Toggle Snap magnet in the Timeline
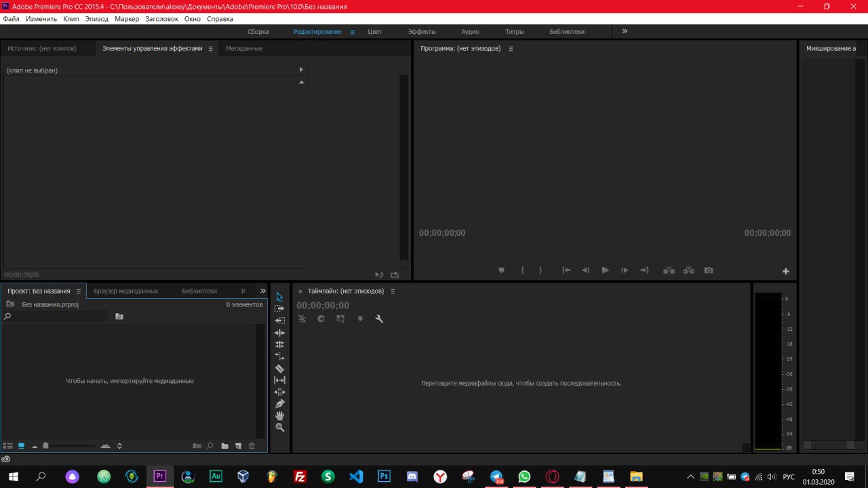The image size is (868, 488). [x=321, y=319]
